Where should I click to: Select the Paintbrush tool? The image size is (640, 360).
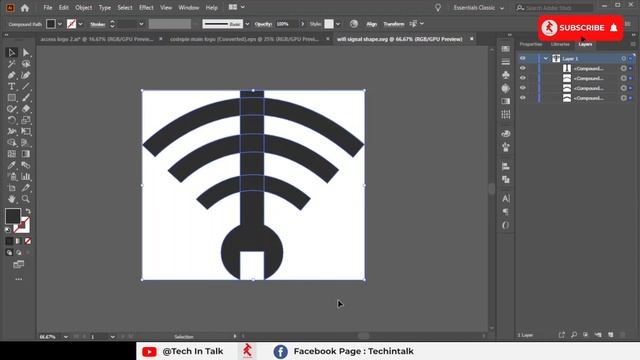point(26,98)
